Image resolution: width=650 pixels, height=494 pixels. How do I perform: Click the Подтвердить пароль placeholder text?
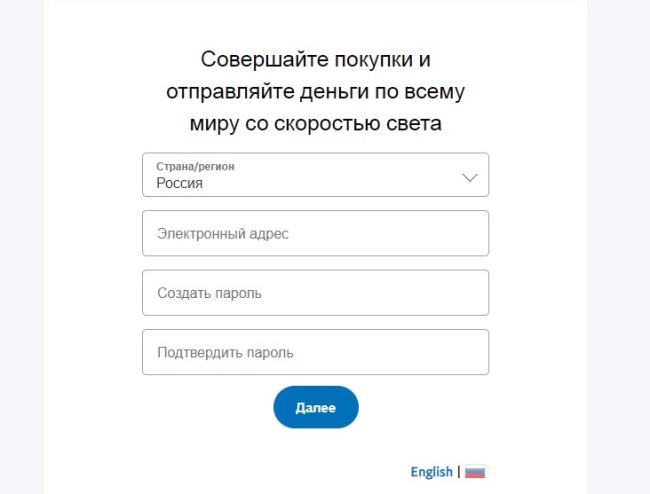[225, 353]
